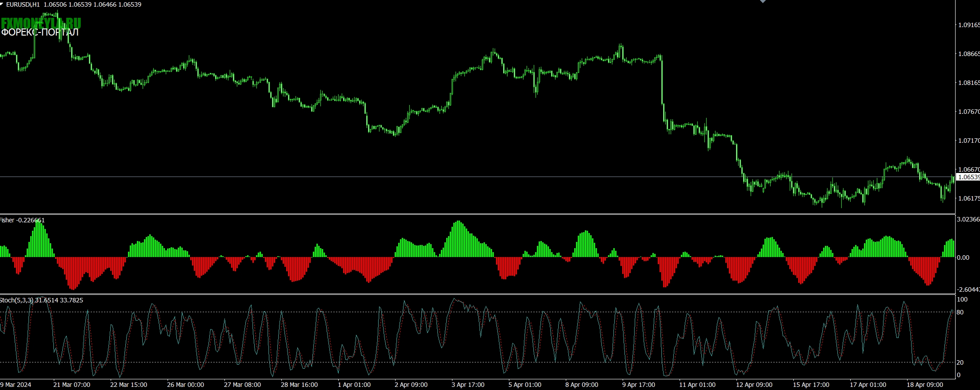
Task: Click the 100 value on Stochastic scale
Action: [x=962, y=299]
